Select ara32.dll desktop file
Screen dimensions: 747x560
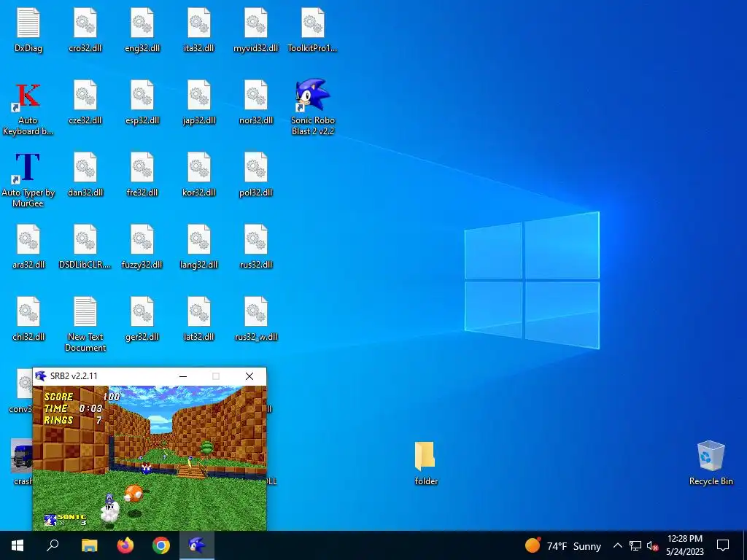(x=28, y=246)
